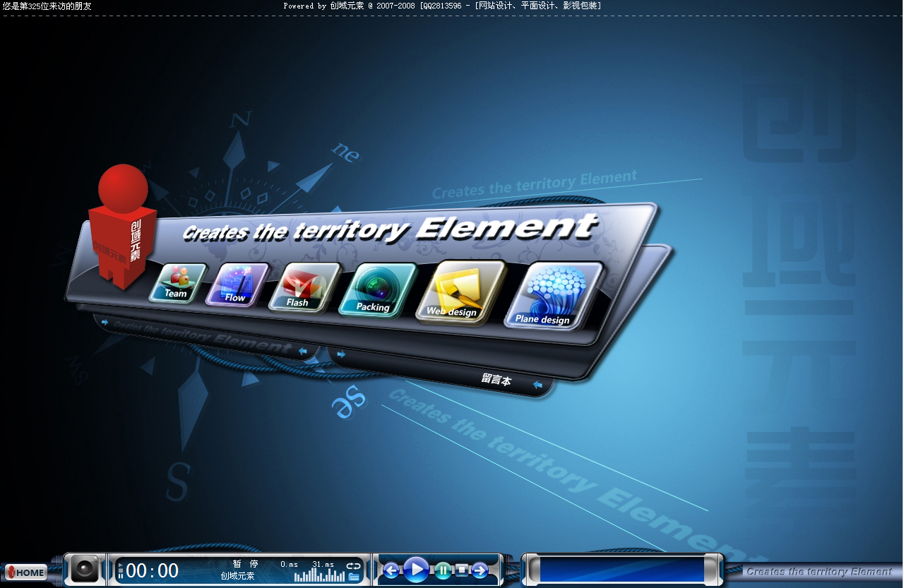Stop the music player
Screen dimensions: 904x588
pos(462,569)
